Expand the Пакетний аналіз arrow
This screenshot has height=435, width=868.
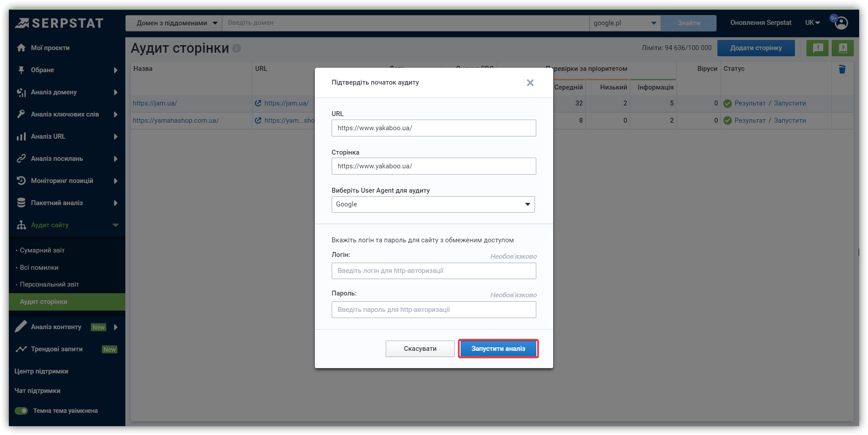116,203
